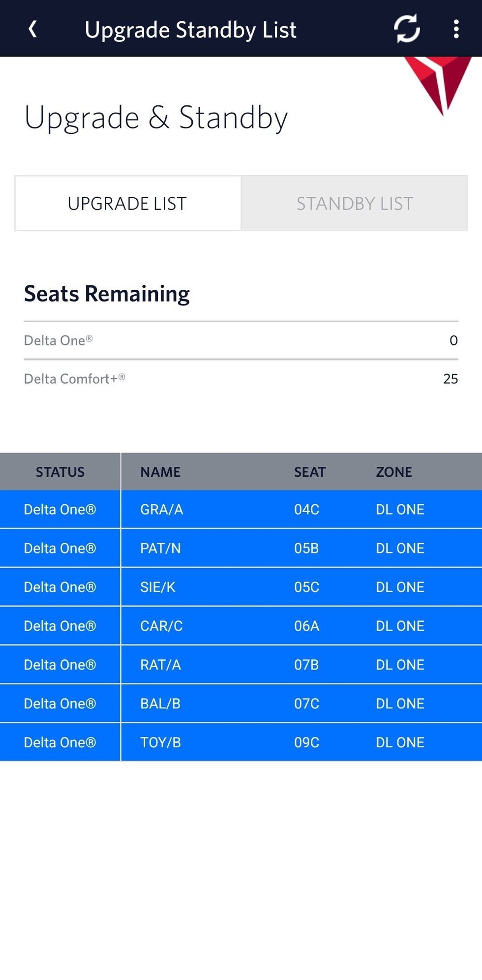
Task: Tap the NAME column header
Action: click(x=160, y=471)
